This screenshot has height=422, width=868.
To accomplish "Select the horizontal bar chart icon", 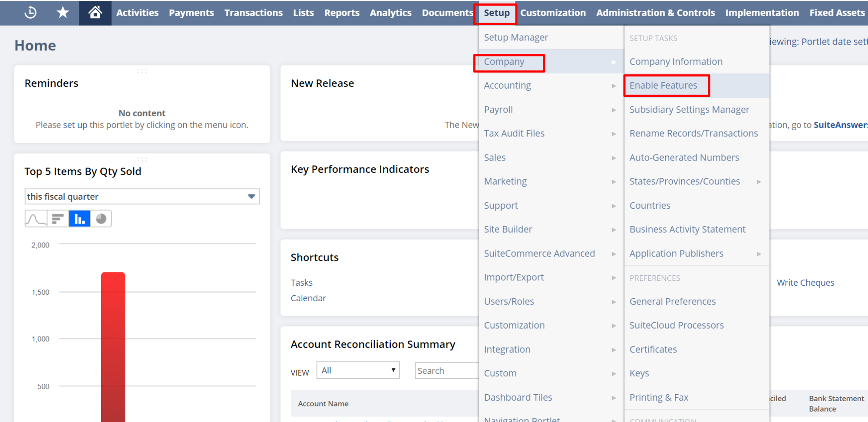I will (x=57, y=218).
